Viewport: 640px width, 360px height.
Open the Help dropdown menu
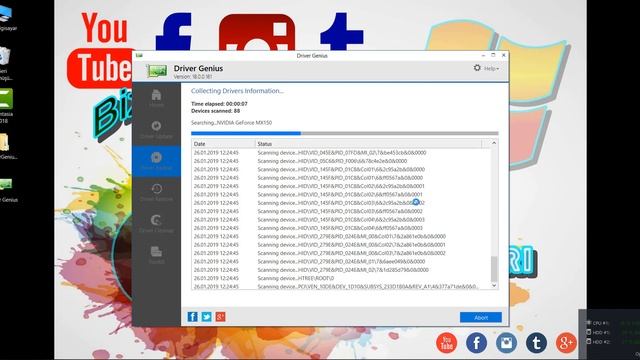coord(491,69)
